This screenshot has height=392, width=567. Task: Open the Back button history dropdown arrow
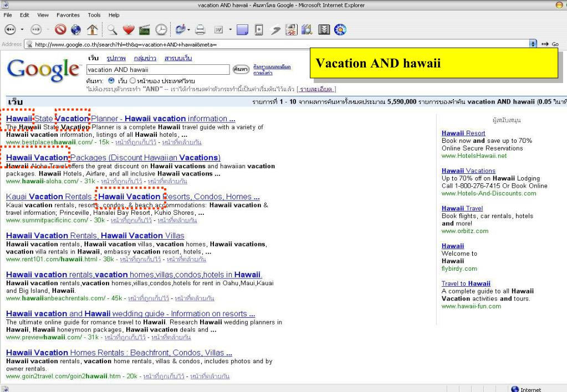coord(22,29)
